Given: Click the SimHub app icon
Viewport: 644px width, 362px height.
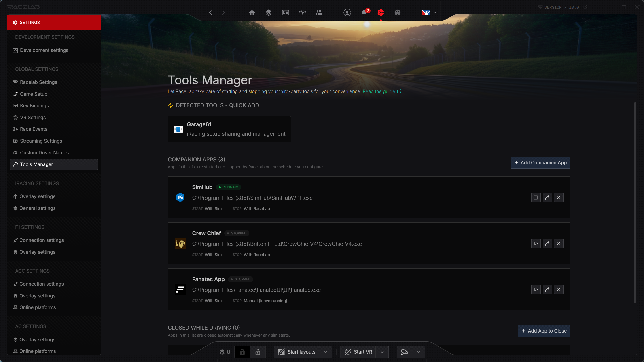Looking at the screenshot, I should tap(180, 197).
